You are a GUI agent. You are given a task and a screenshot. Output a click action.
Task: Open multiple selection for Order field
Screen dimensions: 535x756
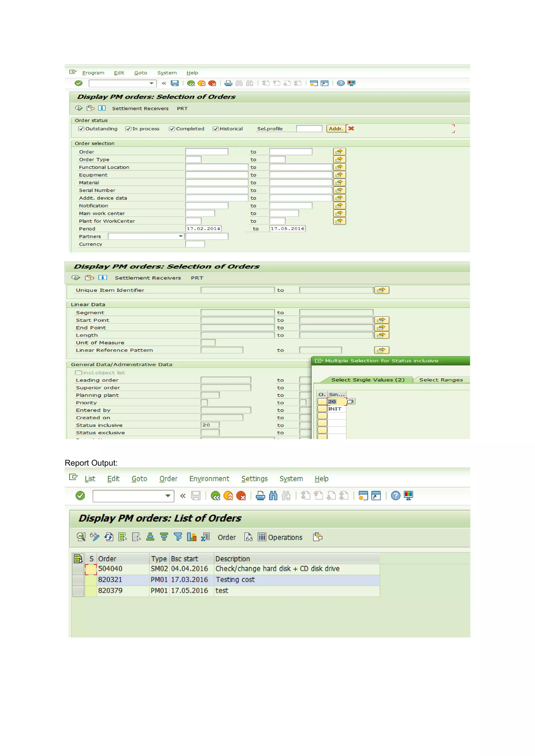pyautogui.click(x=339, y=152)
